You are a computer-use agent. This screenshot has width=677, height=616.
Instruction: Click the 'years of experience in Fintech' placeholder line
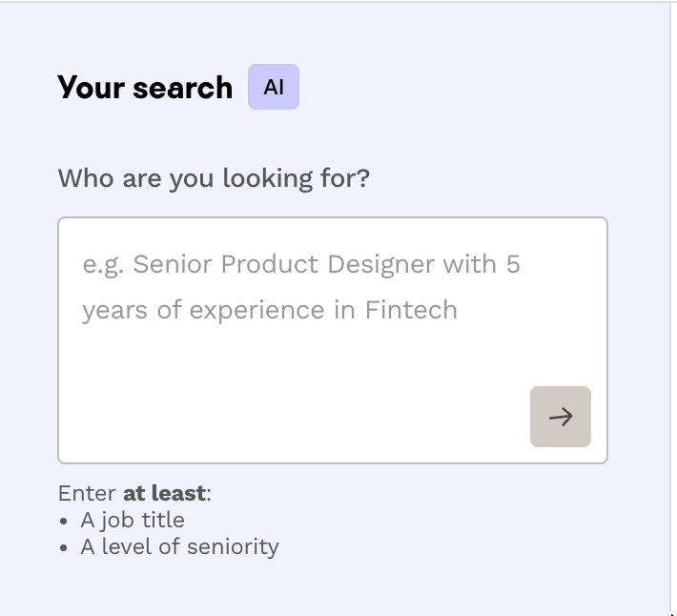coord(270,310)
